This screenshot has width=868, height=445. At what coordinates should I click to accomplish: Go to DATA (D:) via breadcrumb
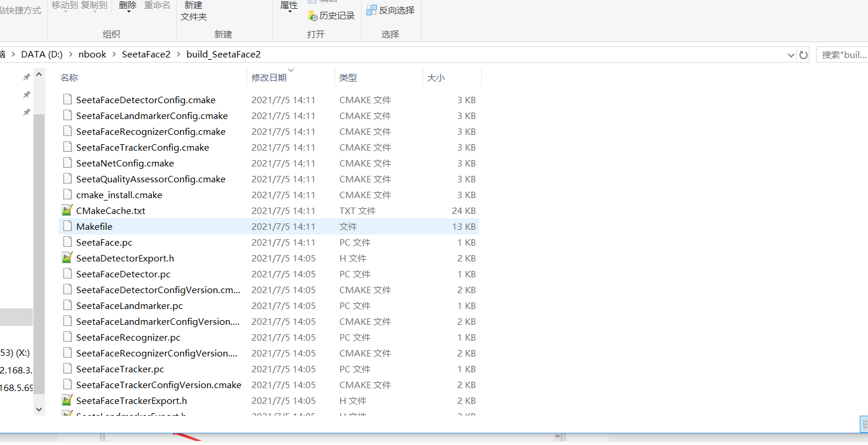(41, 54)
